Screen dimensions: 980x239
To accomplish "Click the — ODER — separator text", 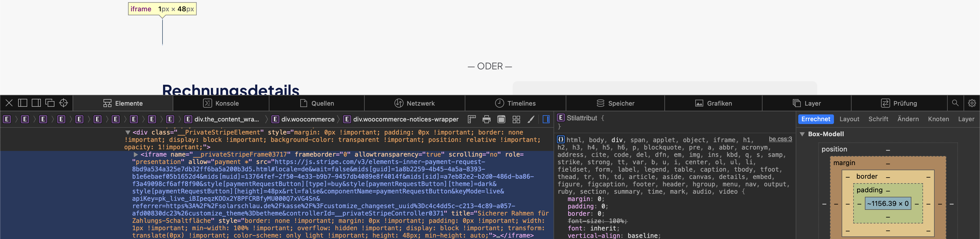I will [490, 67].
